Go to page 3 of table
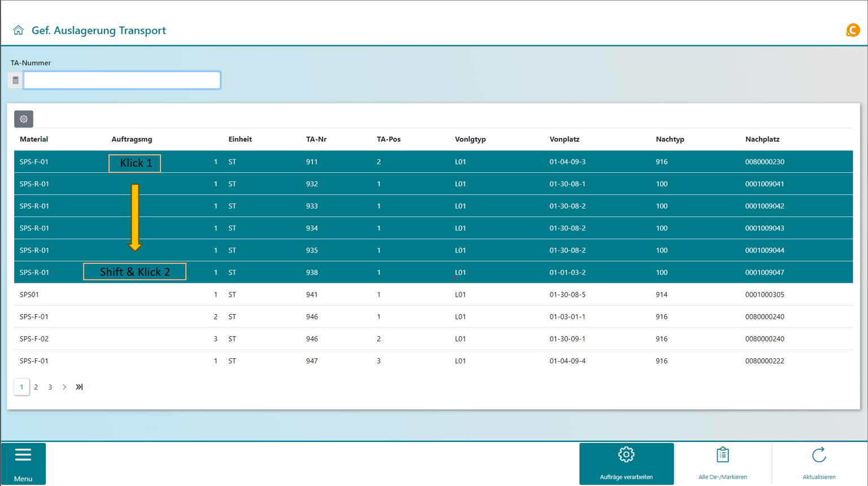Screen dimensions: 868x486 50,387
